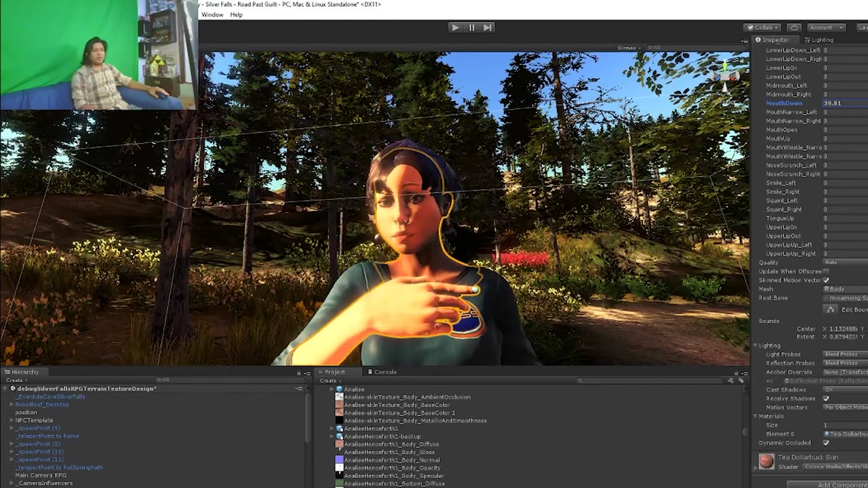Open the Gizmos dropdown in Scene view
Viewport: 868px width, 488px height.
point(628,48)
